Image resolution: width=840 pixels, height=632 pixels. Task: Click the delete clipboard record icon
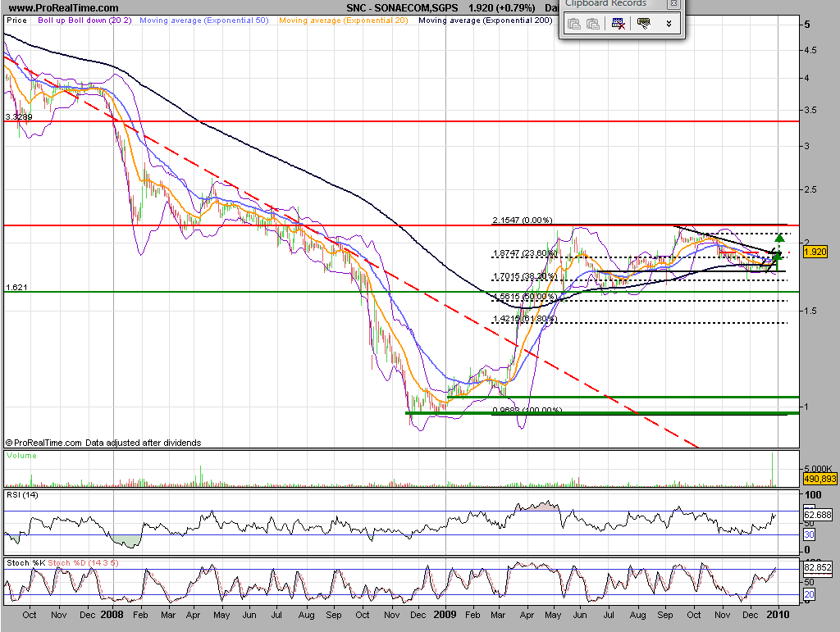click(619, 24)
